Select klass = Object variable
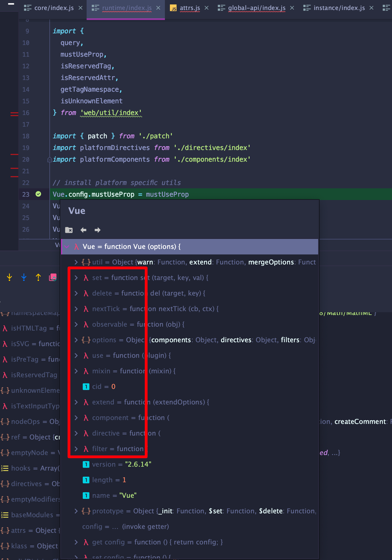 (30, 546)
